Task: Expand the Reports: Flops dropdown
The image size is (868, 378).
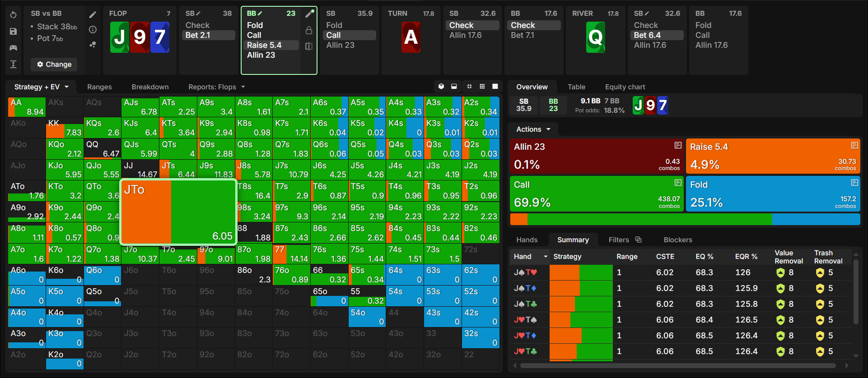Action: coord(217,87)
